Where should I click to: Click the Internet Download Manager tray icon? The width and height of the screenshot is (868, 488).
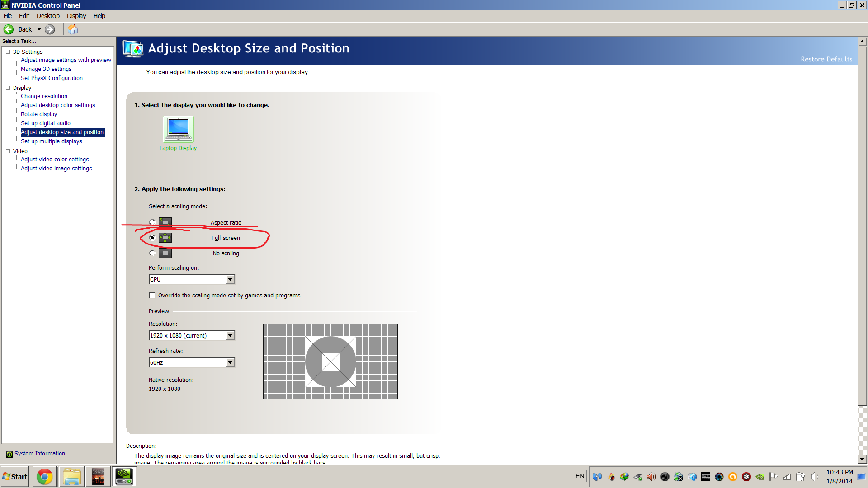coord(624,477)
